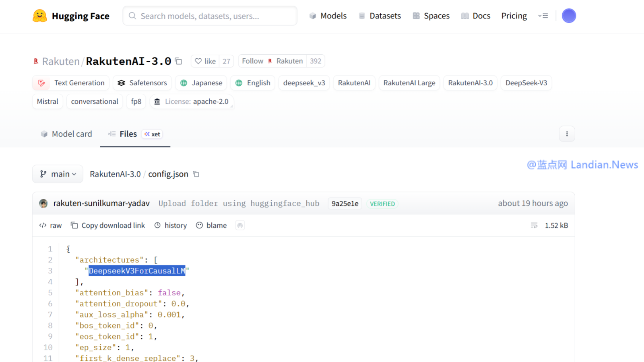The image size is (644, 362).
Task: Open the Models navigation link
Action: click(x=328, y=16)
